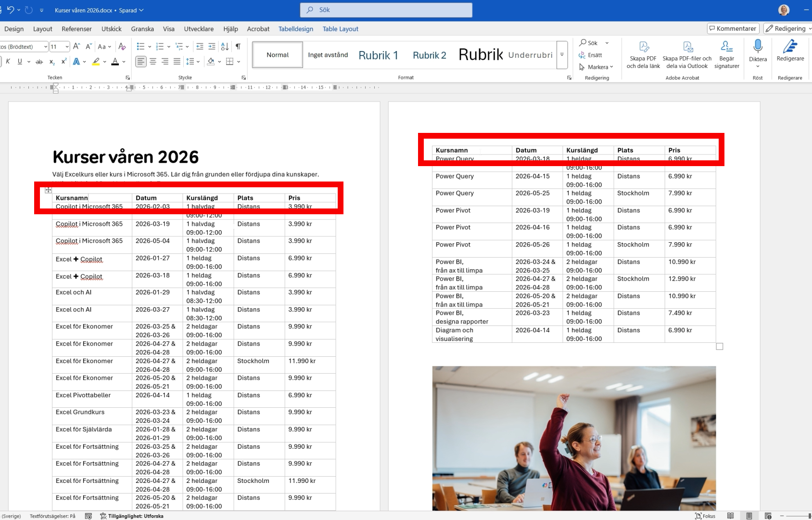Screen dimensions: 812x520
Task: Expand the styles gallery (Format)
Action: click(562, 54)
